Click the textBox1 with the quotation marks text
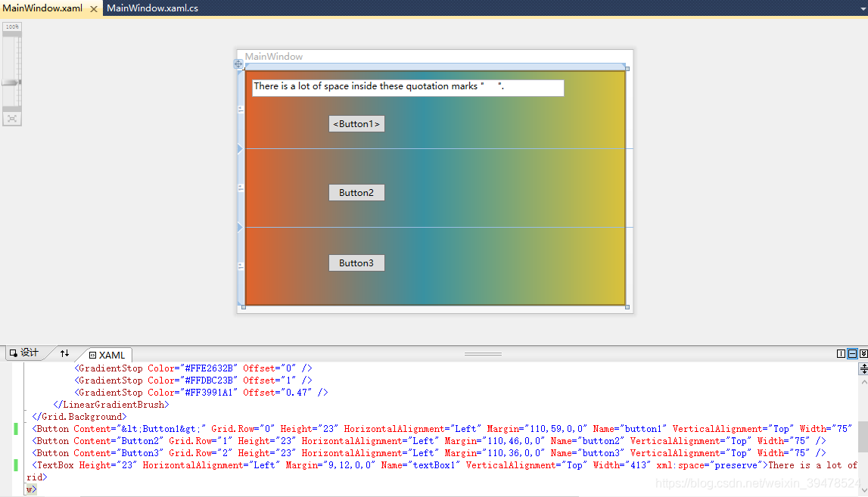 coord(407,88)
